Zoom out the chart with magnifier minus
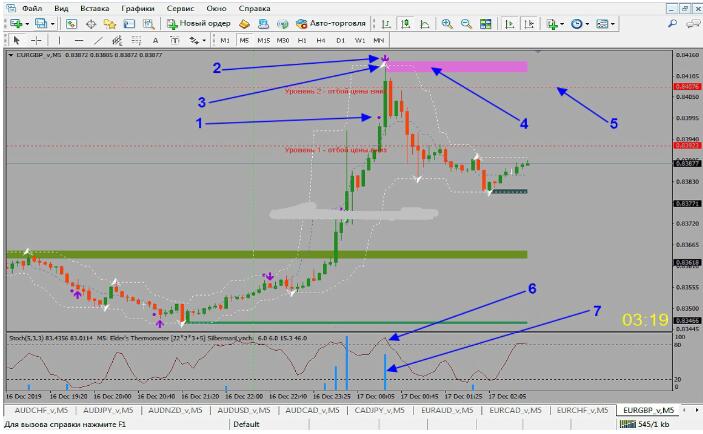Screen dimensions: 703x434 (466, 24)
